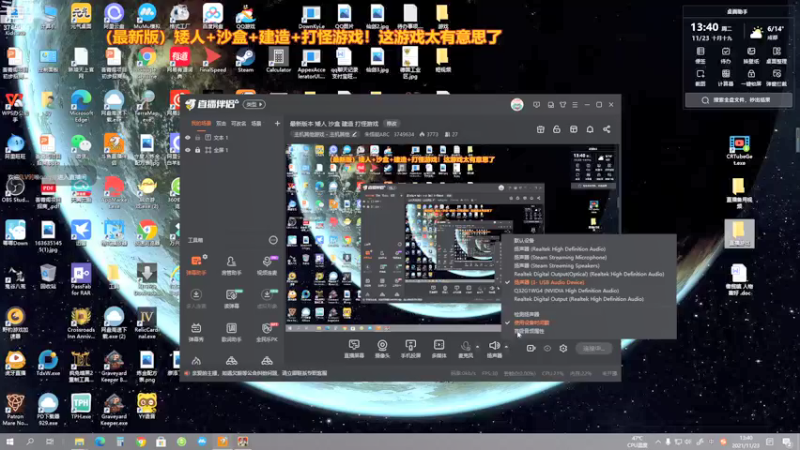Add the 摄像头 camera source

pyautogui.click(x=382, y=349)
